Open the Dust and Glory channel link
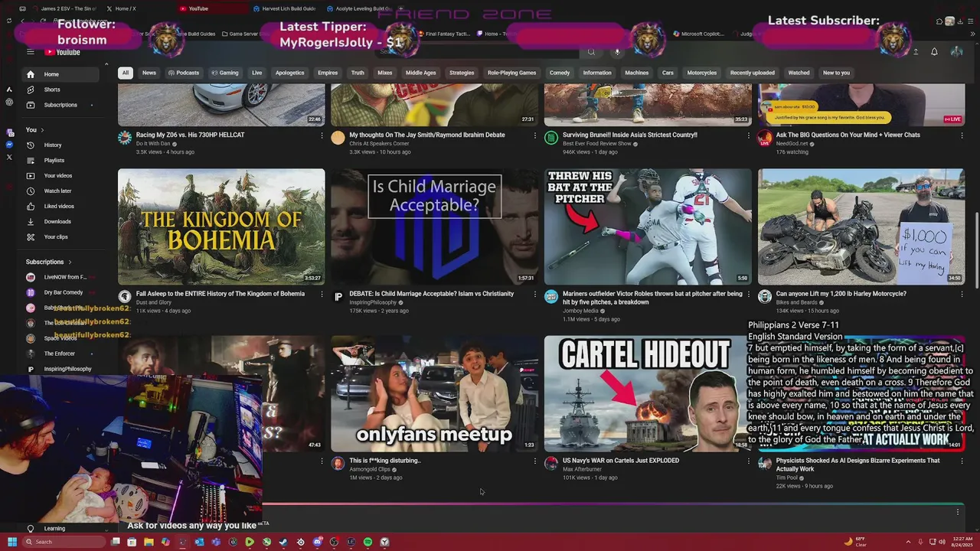980x551 pixels. click(x=154, y=302)
